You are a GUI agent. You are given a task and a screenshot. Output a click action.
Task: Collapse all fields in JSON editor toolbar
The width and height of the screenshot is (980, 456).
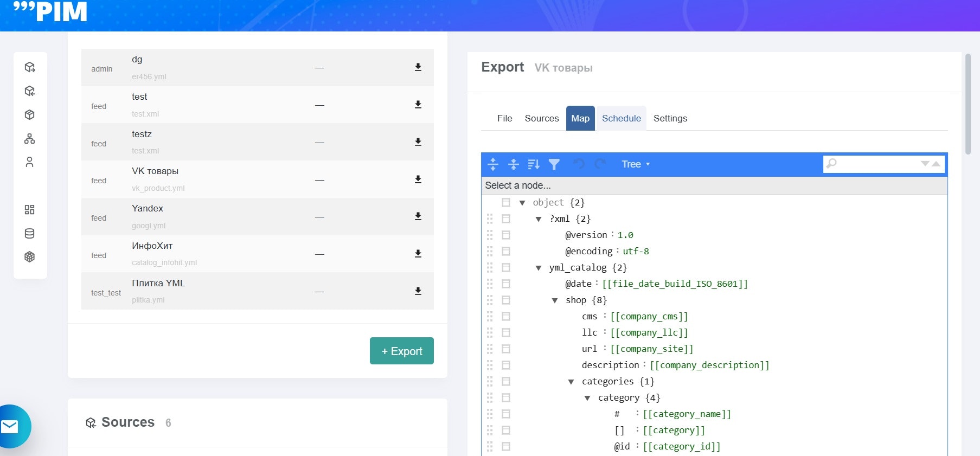click(x=514, y=164)
